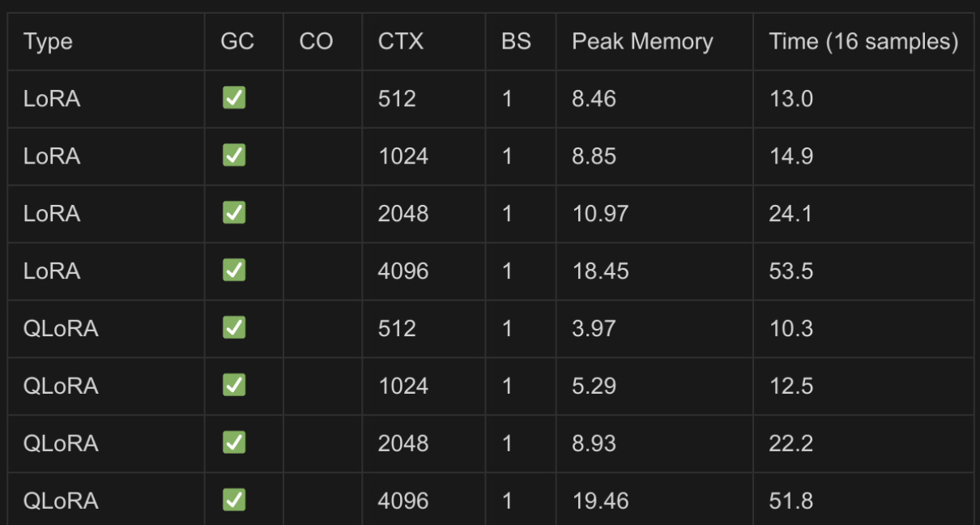Click the CO column header
The image size is (980, 525).
click(x=317, y=41)
